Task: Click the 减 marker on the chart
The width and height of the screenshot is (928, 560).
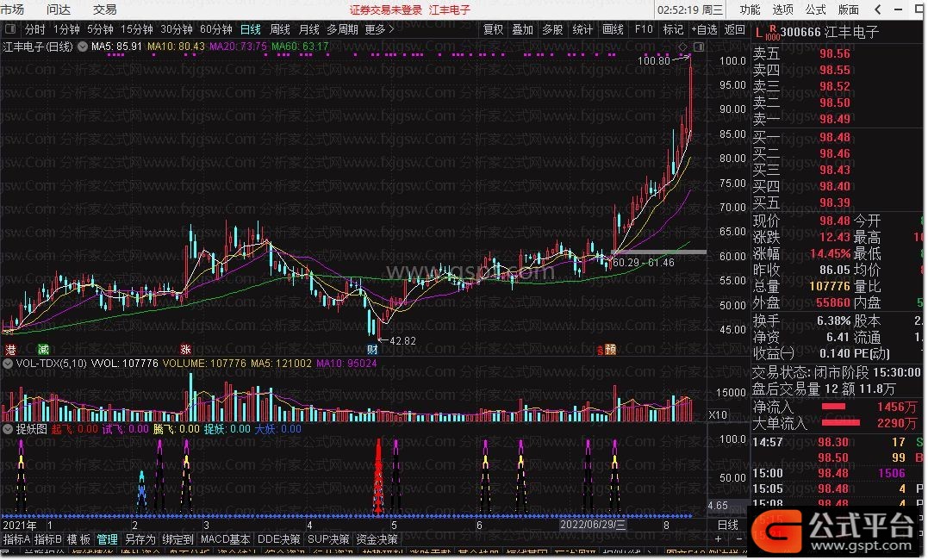Action: [42, 350]
